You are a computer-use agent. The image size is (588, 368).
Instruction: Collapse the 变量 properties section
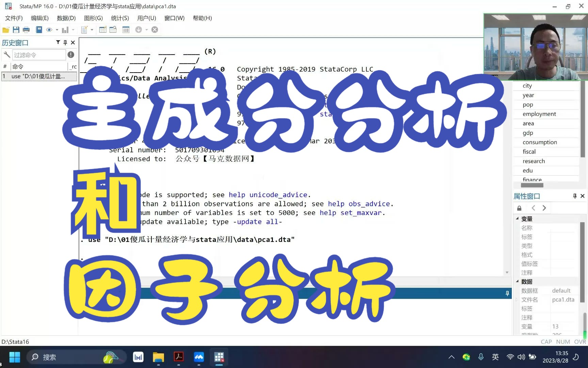click(517, 218)
